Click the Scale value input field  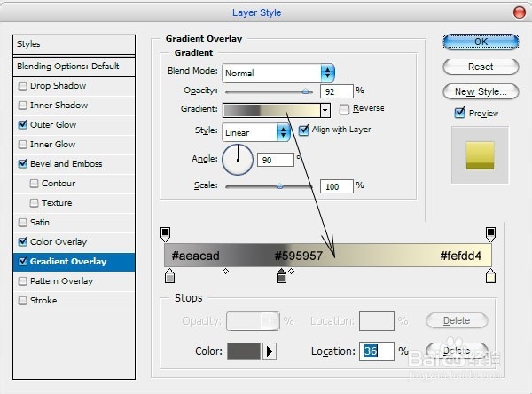[337, 186]
